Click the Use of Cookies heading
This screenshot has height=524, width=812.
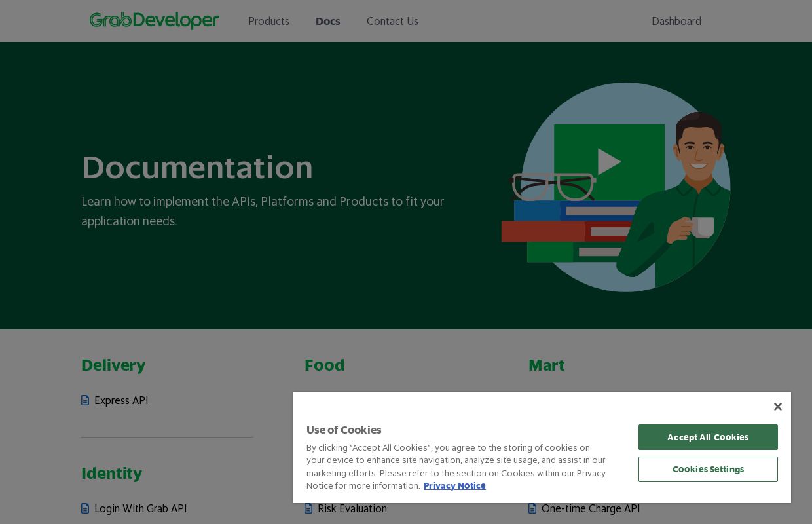[x=344, y=430]
